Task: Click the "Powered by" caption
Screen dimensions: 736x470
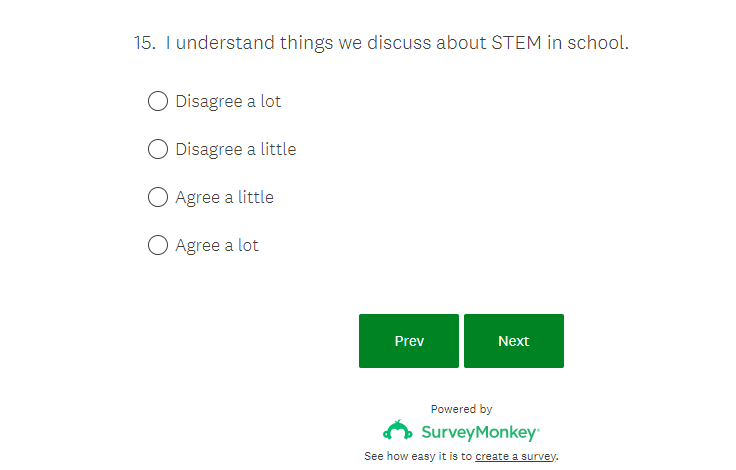Action: [x=461, y=409]
